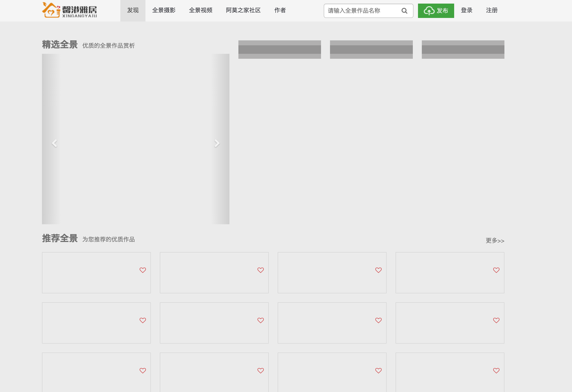
Task: Go to next carousel slide arrow
Action: (x=217, y=143)
